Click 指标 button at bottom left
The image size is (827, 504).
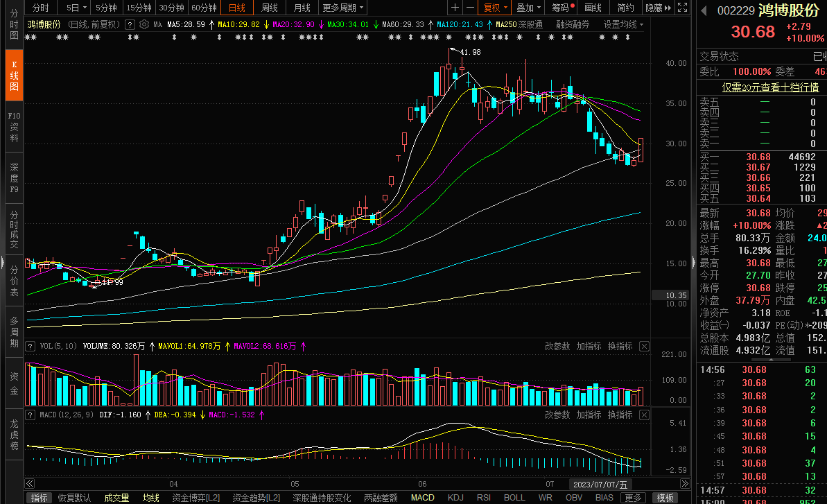(39, 498)
